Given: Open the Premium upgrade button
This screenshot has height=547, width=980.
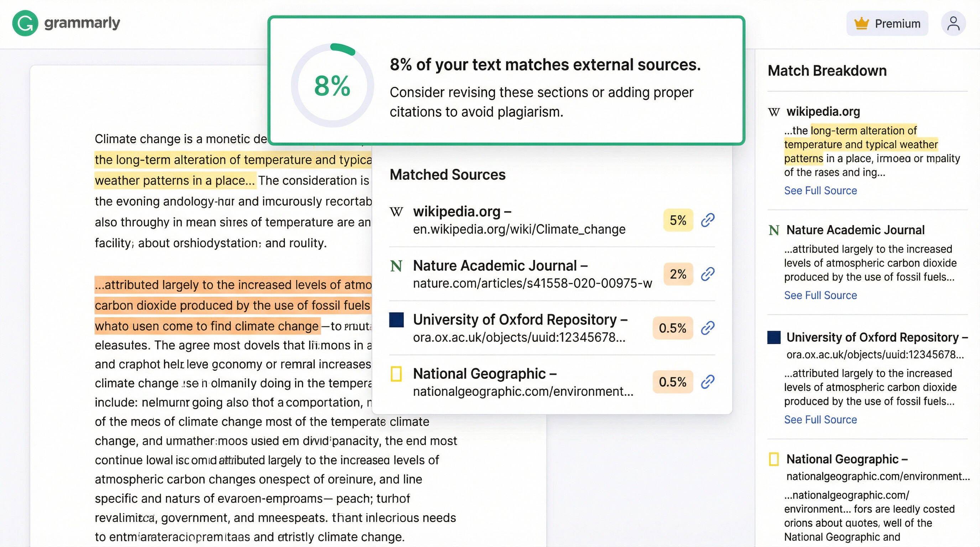Looking at the screenshot, I should tap(887, 23).
